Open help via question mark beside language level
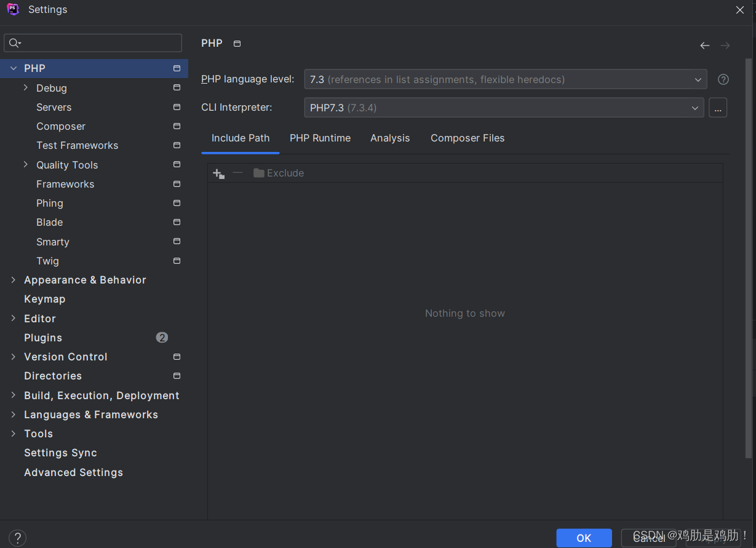This screenshot has width=756, height=548. pos(723,79)
